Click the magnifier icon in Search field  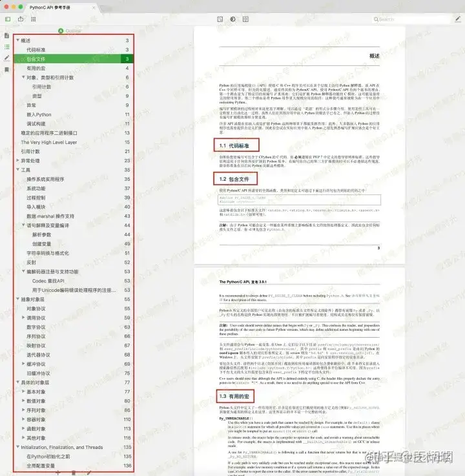click(x=376, y=19)
